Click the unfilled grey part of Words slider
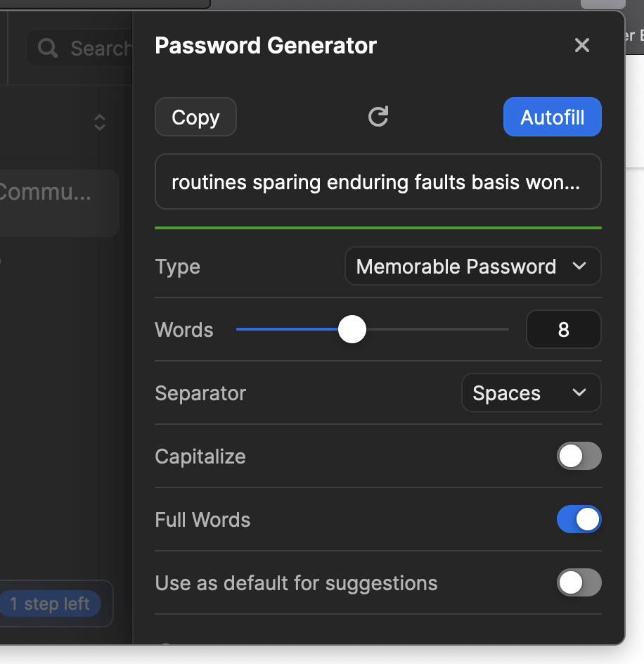This screenshot has width=644, height=664. pyautogui.click(x=436, y=329)
